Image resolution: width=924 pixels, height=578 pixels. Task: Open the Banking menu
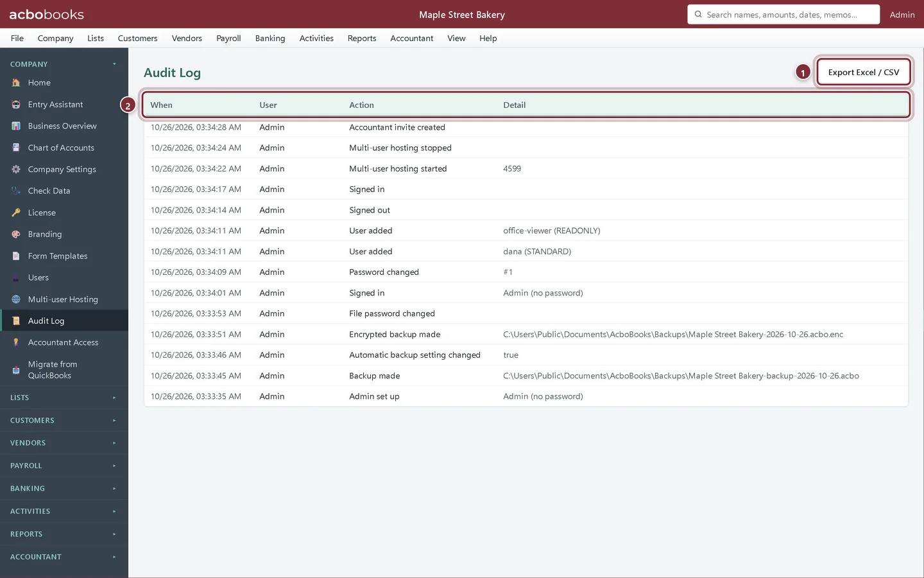[x=270, y=39]
